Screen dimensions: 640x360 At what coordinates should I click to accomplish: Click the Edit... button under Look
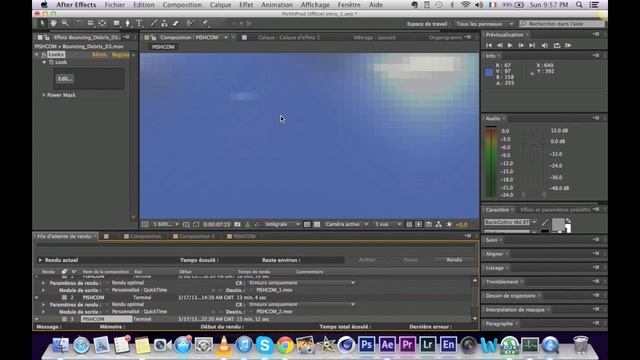tap(65, 79)
